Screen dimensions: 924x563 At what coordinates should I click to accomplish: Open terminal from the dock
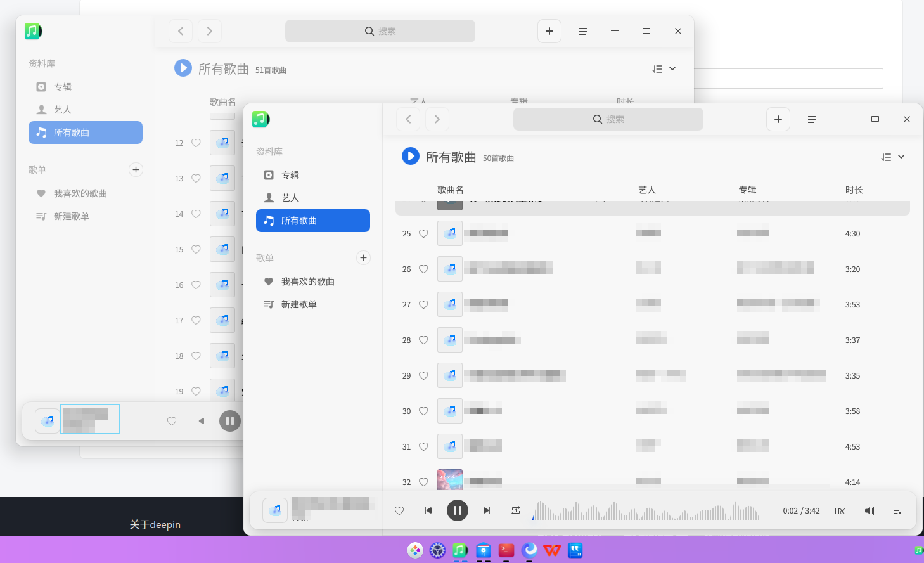click(506, 550)
